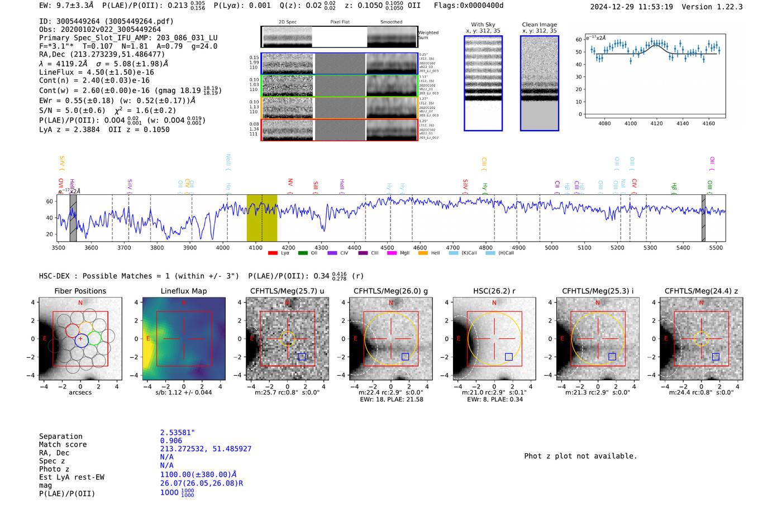Click the dark purple CIII legend swatch

pos(363,253)
